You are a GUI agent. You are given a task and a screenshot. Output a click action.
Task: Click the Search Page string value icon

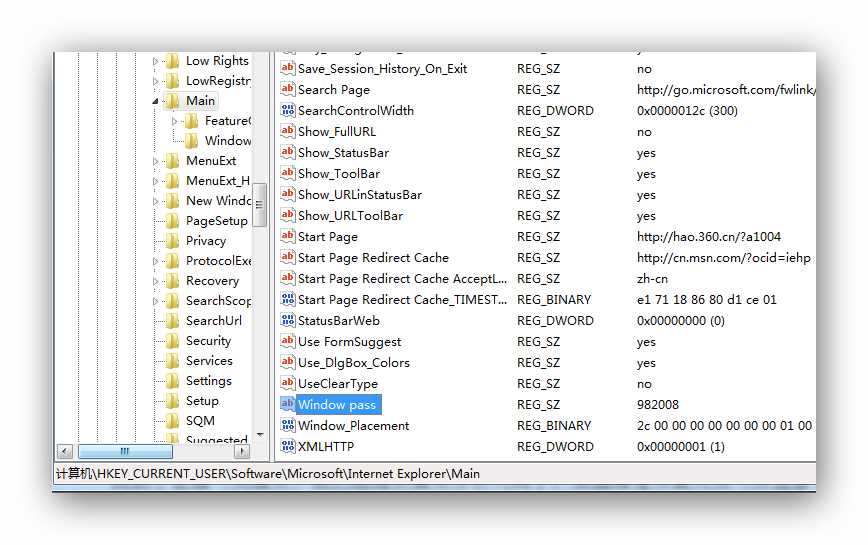pyautogui.click(x=287, y=89)
